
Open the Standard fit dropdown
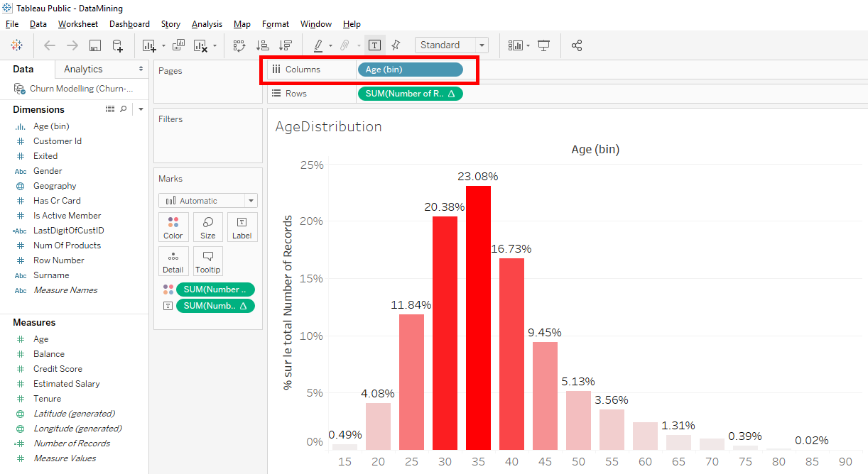click(x=452, y=45)
